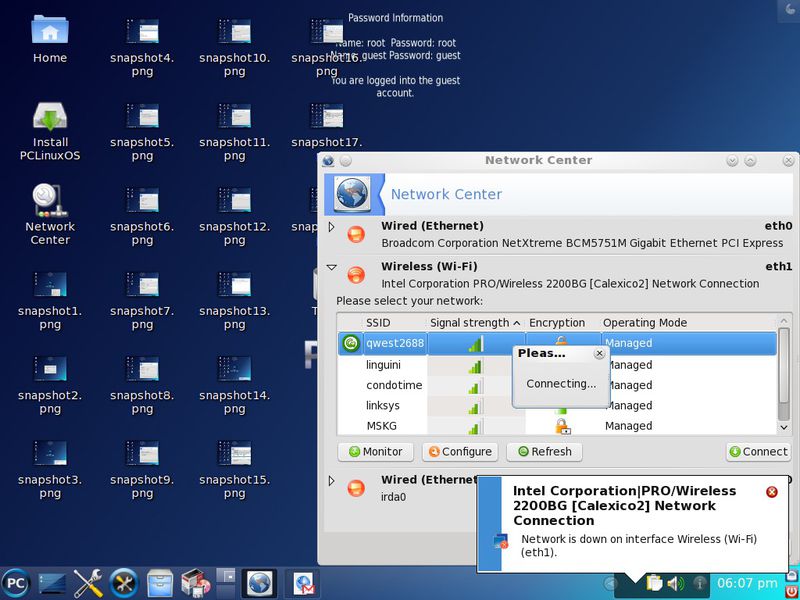
Task: Select snapshot13.png on the desktop
Action: point(234,299)
